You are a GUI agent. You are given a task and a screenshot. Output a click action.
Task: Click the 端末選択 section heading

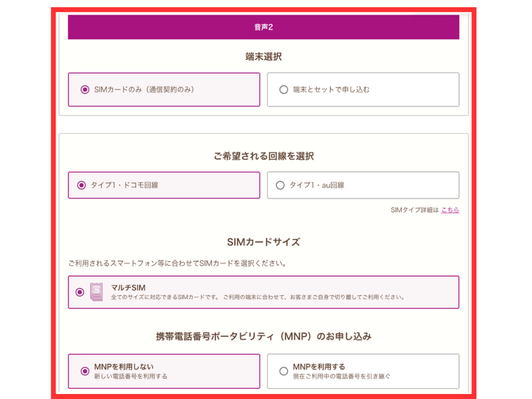[263, 56]
